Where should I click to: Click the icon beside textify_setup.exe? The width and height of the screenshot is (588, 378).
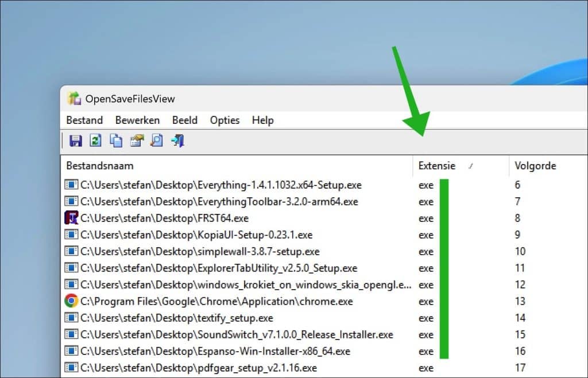pos(71,318)
